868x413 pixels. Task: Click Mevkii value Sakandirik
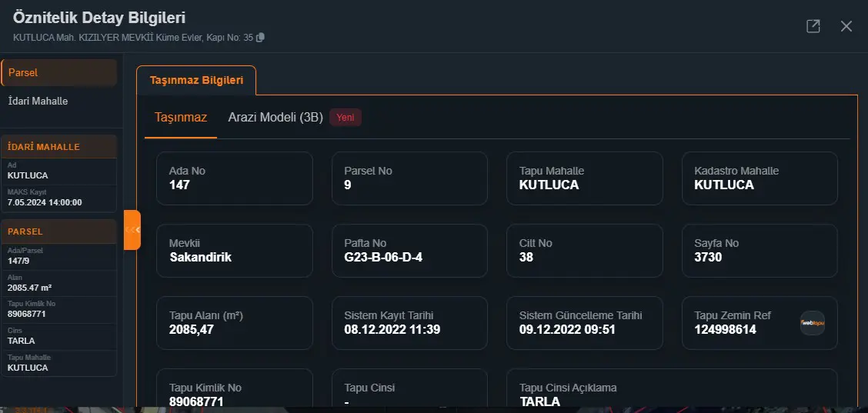(x=200, y=258)
